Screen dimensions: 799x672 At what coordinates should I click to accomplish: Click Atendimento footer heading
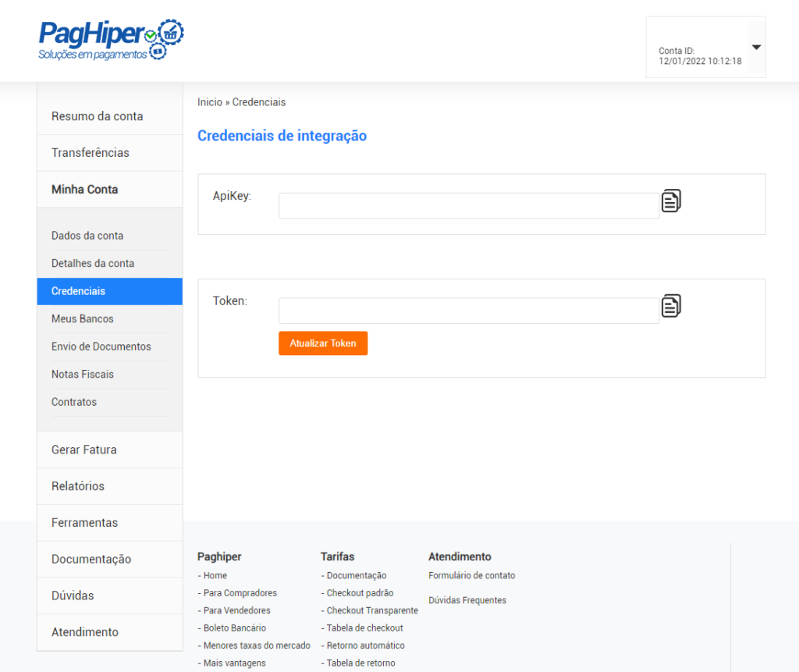(460, 556)
